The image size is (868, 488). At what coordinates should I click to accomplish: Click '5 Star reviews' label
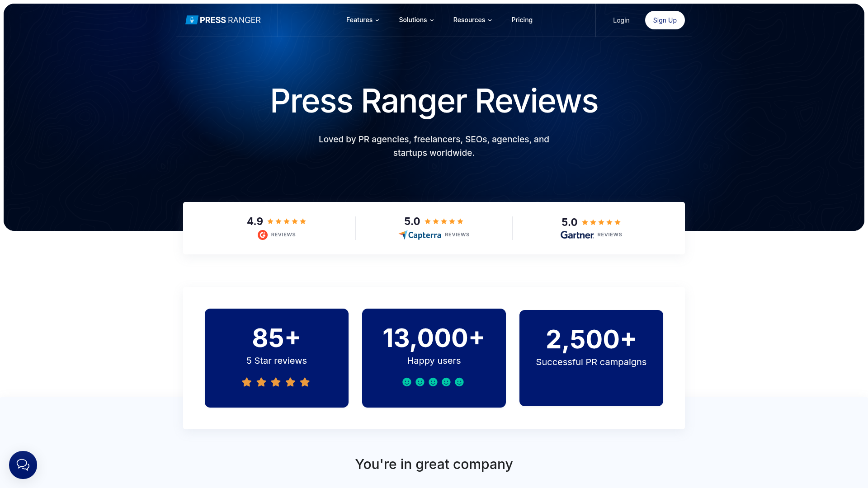[277, 361]
